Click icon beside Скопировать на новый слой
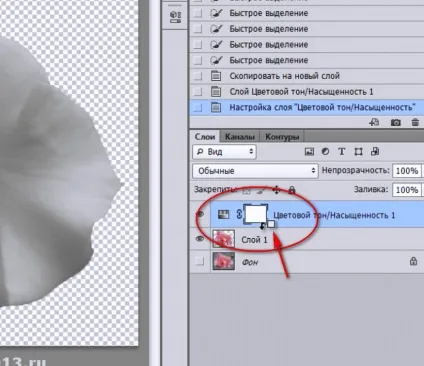424x366 pixels. 216,76
